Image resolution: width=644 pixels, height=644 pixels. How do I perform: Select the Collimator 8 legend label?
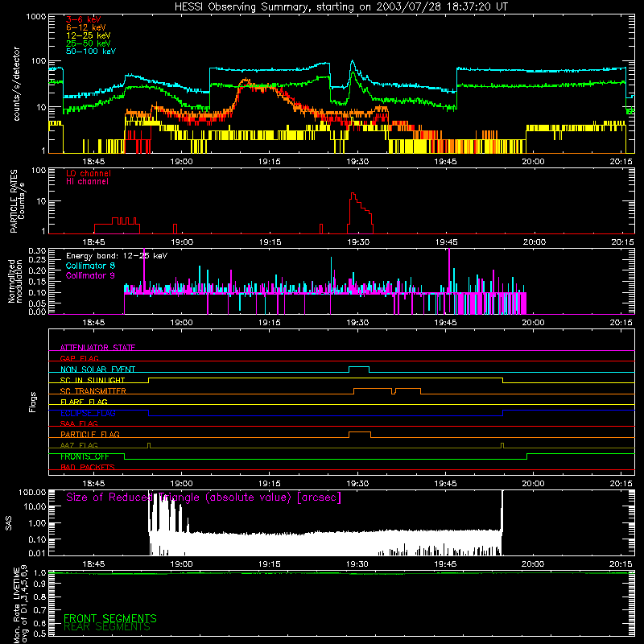tap(90, 266)
